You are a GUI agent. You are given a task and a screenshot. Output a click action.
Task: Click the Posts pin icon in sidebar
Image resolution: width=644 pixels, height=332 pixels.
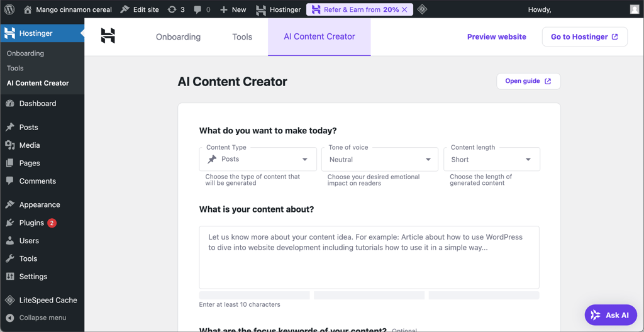point(10,128)
